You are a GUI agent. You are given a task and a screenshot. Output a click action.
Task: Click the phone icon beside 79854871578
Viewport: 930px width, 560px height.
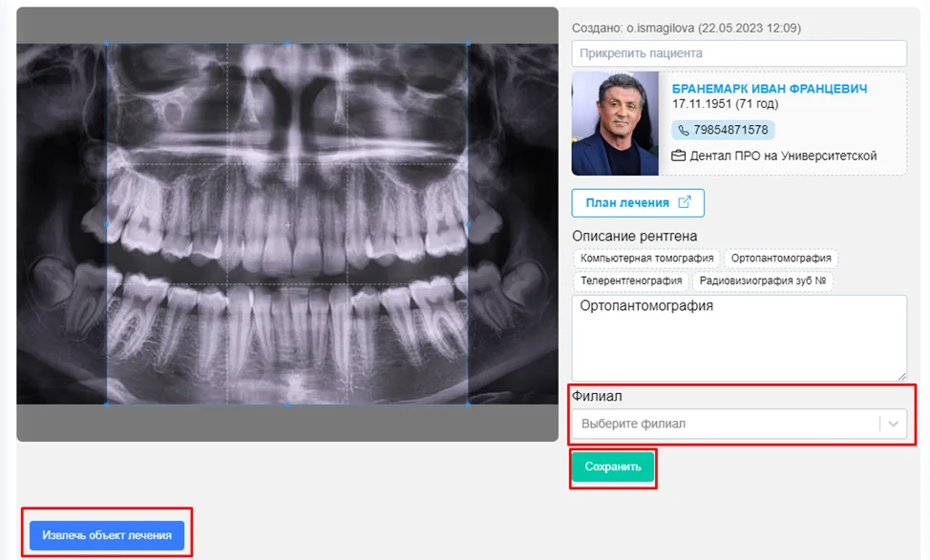coord(684,130)
